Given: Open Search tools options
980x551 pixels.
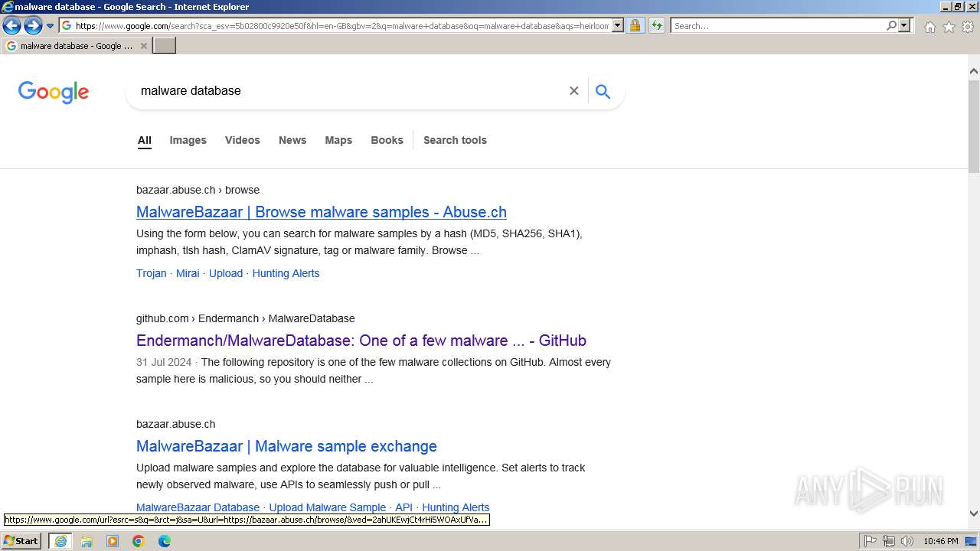Looking at the screenshot, I should tap(455, 140).
